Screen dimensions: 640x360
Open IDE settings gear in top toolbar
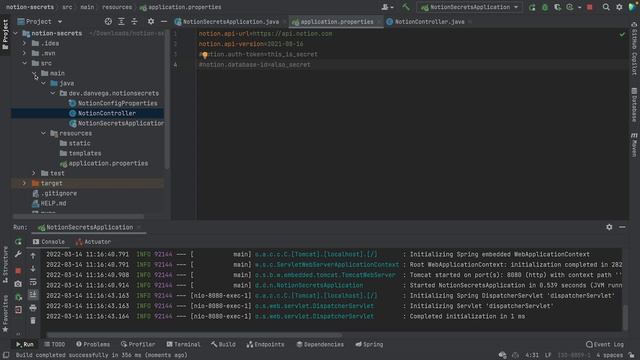coord(619,7)
